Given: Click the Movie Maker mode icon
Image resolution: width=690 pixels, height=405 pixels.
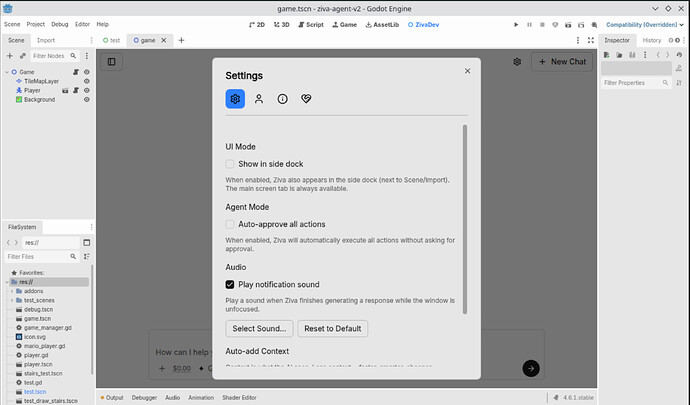Looking at the screenshot, I should click(594, 25).
